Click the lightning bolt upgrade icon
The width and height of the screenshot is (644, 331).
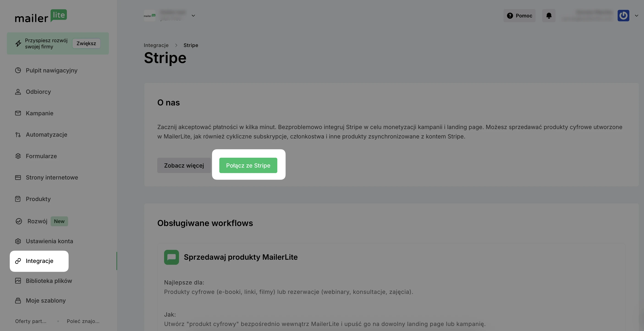[18, 43]
